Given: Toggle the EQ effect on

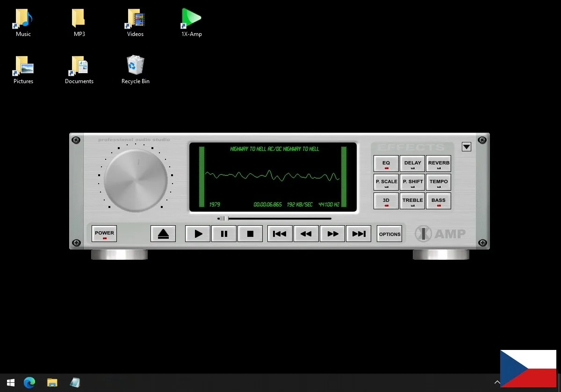Looking at the screenshot, I should [x=386, y=164].
